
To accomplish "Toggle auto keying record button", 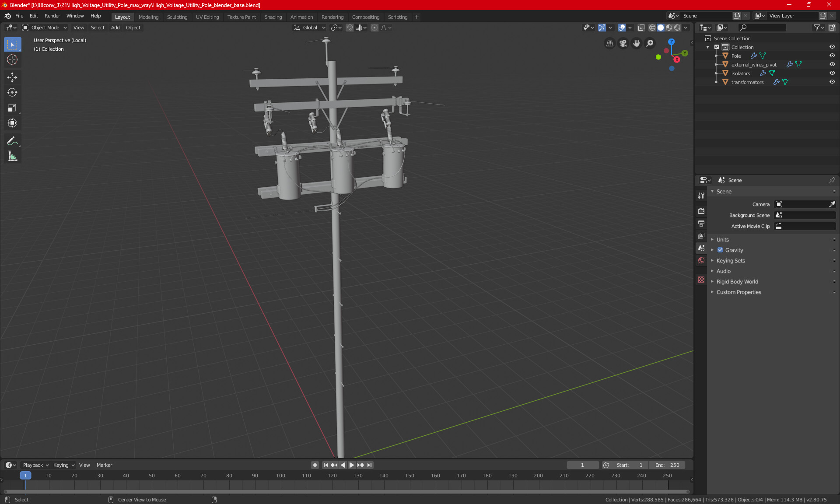I will 315,465.
